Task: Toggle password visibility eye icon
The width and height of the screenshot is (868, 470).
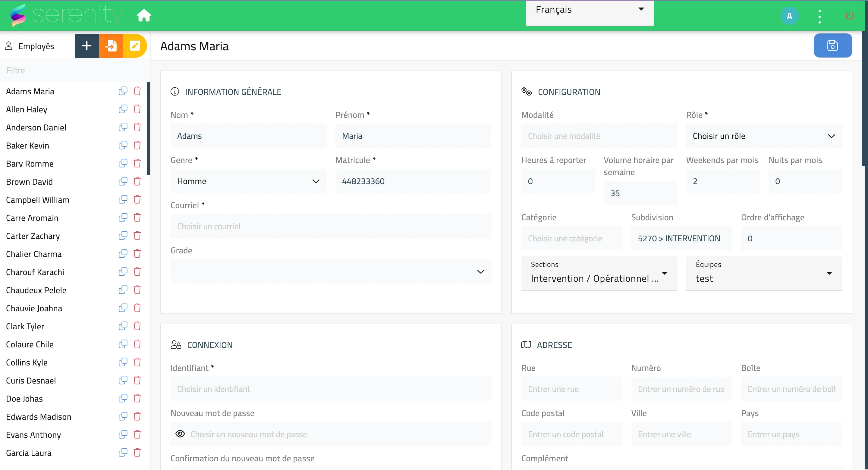Action: click(x=180, y=434)
